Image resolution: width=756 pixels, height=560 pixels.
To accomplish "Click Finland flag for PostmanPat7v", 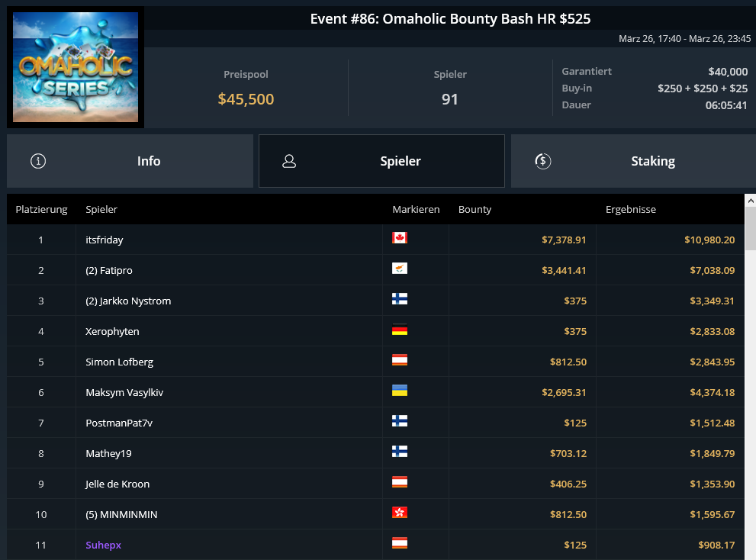I will tap(400, 421).
